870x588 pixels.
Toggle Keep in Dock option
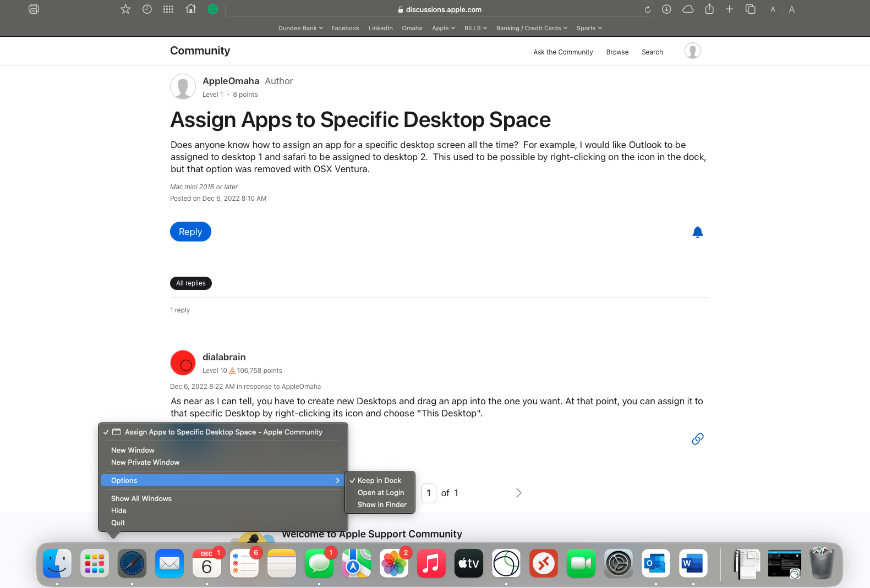[380, 481]
